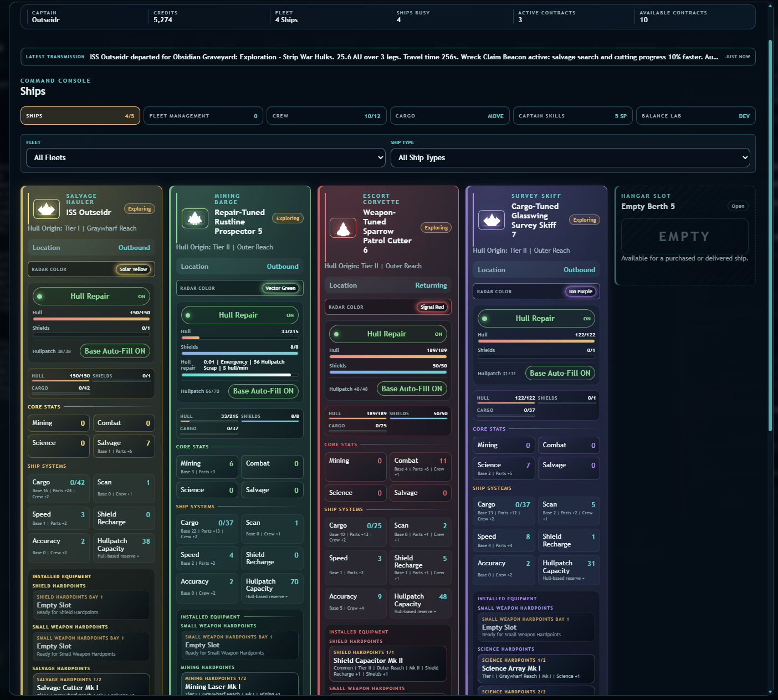Image resolution: width=778 pixels, height=700 pixels.
Task: Open the Cargo tab
Action: pyautogui.click(x=450, y=116)
